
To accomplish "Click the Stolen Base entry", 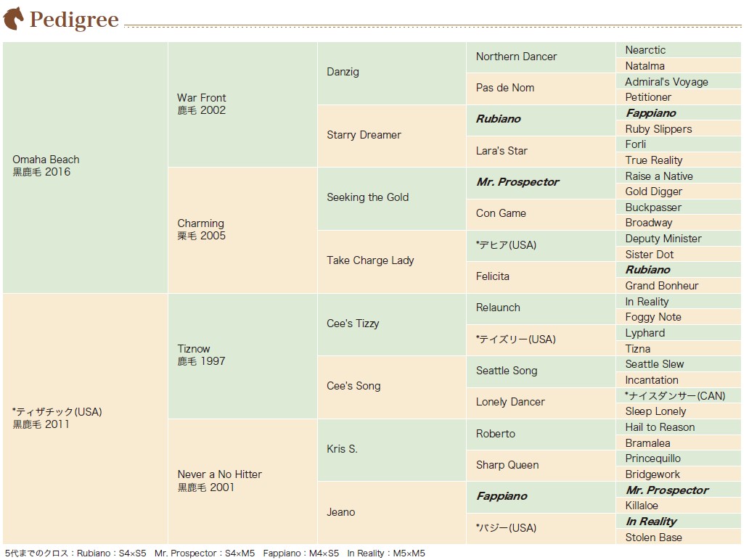I will (x=679, y=537).
